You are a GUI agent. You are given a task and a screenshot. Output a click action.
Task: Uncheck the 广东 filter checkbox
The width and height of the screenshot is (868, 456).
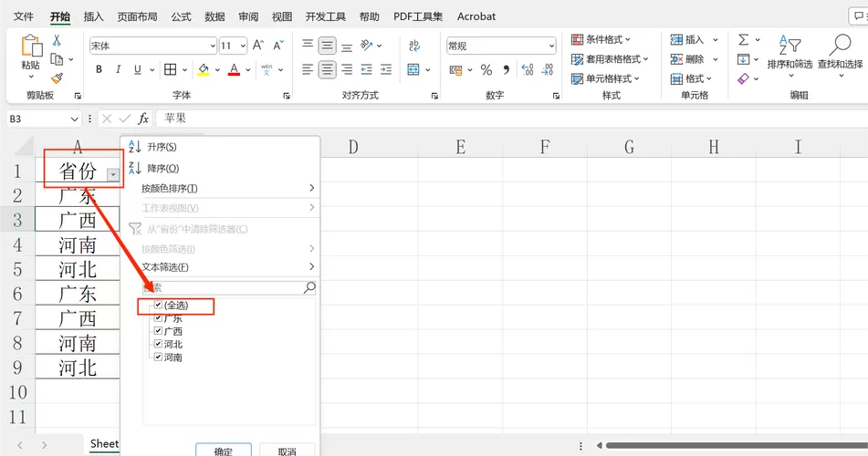point(158,317)
